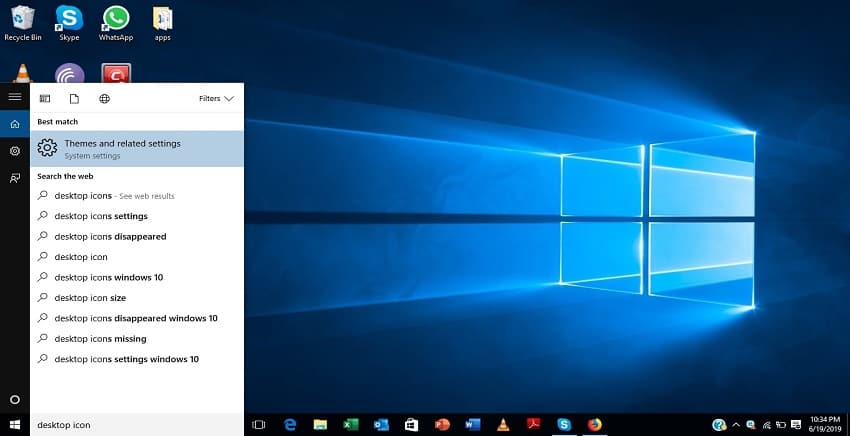Filter search results by Web
The width and height of the screenshot is (850, 436).
(x=105, y=98)
